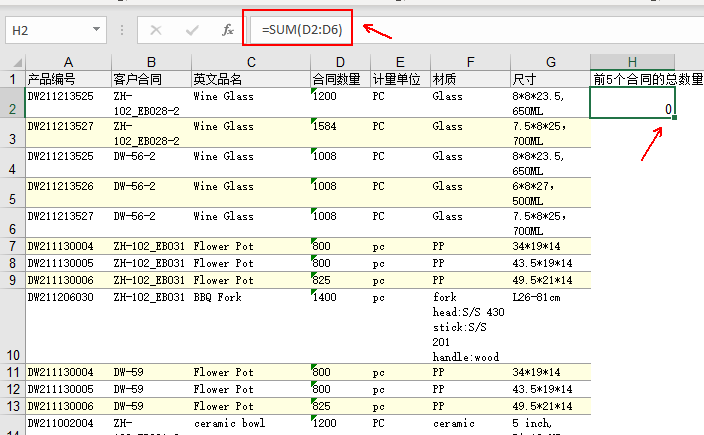Screen dimensions: 704x435
Task: Select column G header
Action: pyautogui.click(x=550, y=62)
